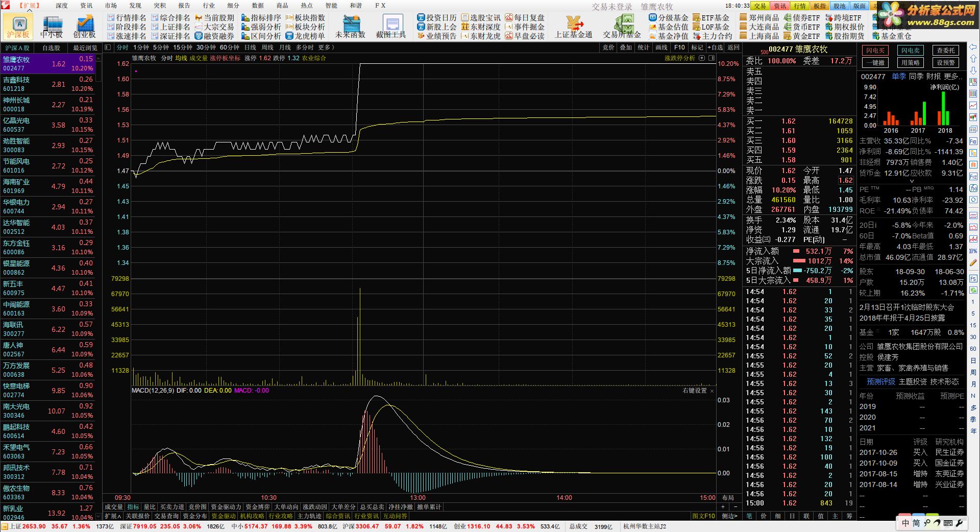The width and height of the screenshot is (980, 532).
Task: Click the minus button to remove an indicator pane
Action: point(736,507)
